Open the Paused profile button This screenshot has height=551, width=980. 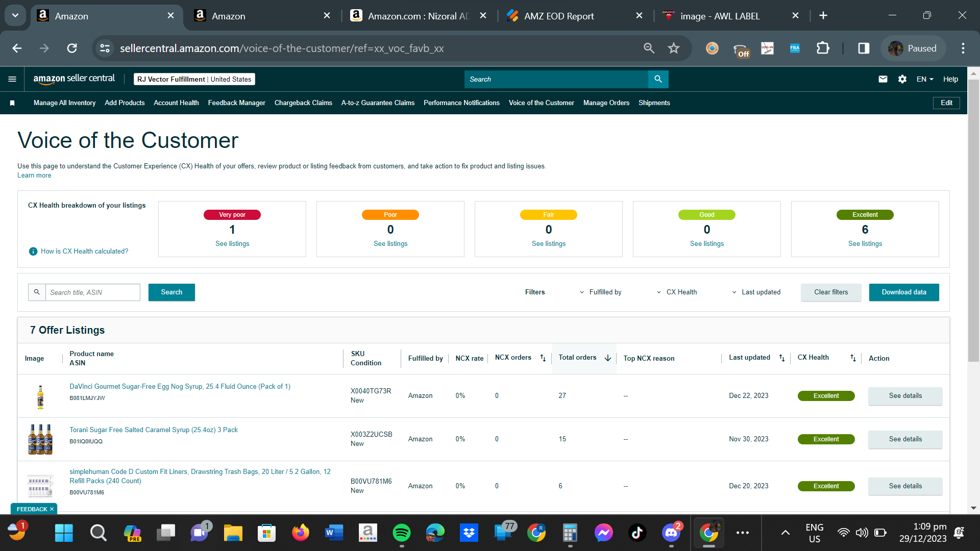913,48
